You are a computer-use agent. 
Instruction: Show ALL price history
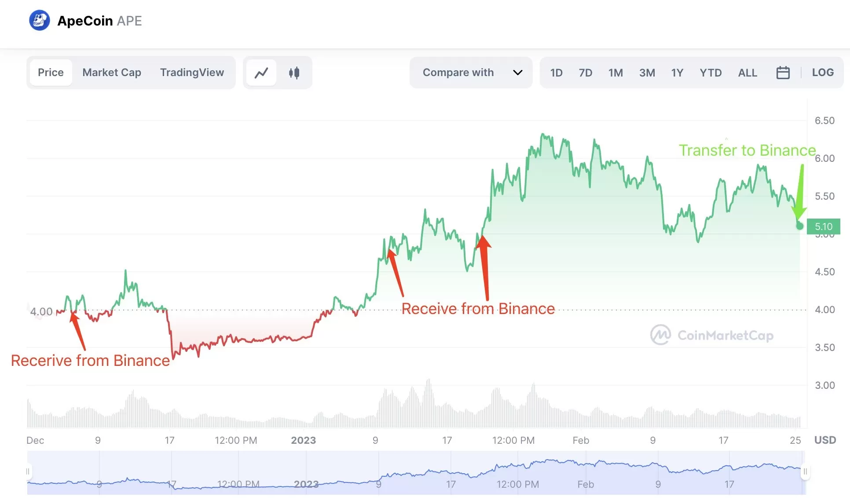747,73
